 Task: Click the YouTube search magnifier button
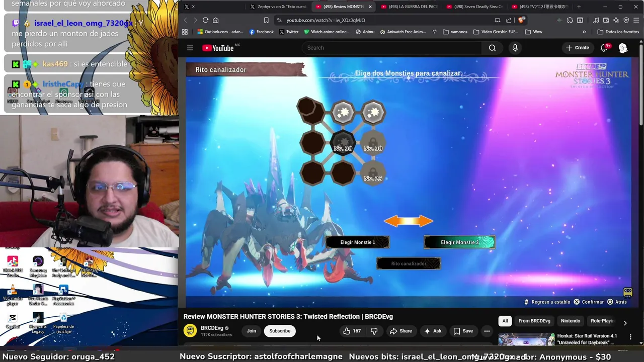click(492, 48)
